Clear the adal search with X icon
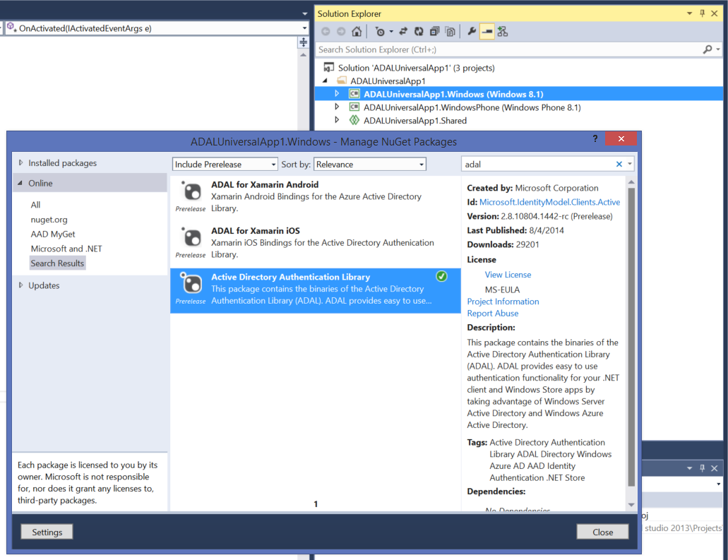The width and height of the screenshot is (728, 560). pyautogui.click(x=619, y=164)
